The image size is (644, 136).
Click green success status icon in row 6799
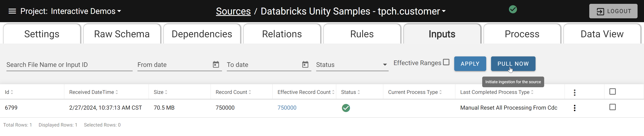coord(346,108)
